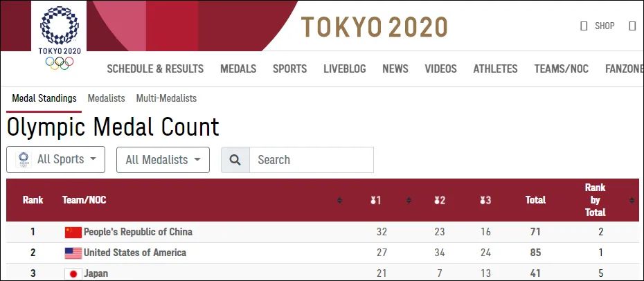644x281 pixels.
Task: Click the United States flag icon
Action: (73, 253)
